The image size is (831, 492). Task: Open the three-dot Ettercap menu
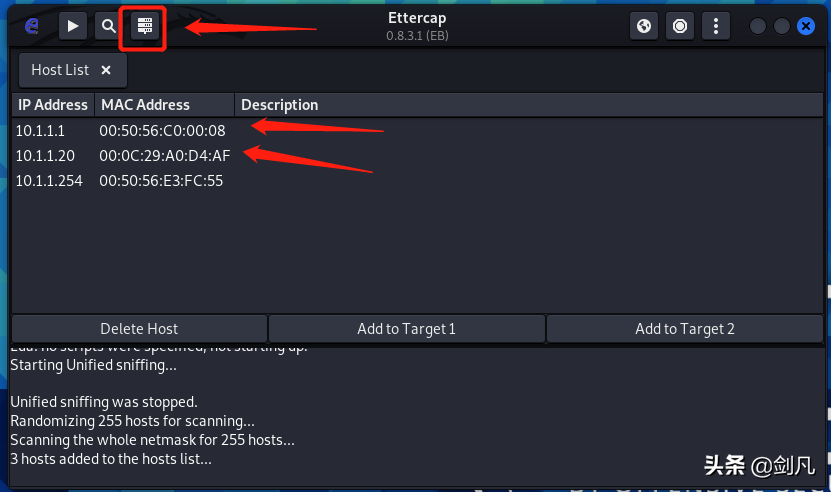[716, 26]
